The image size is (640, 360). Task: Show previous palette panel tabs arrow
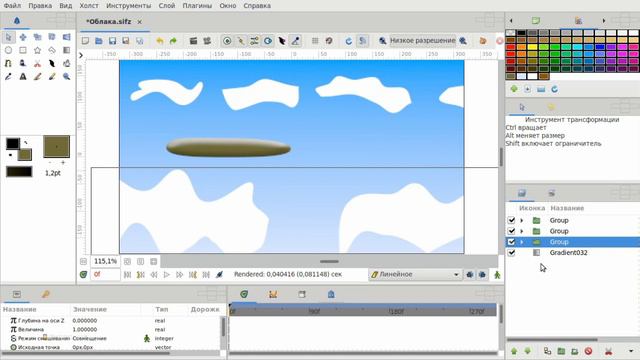tap(511, 20)
